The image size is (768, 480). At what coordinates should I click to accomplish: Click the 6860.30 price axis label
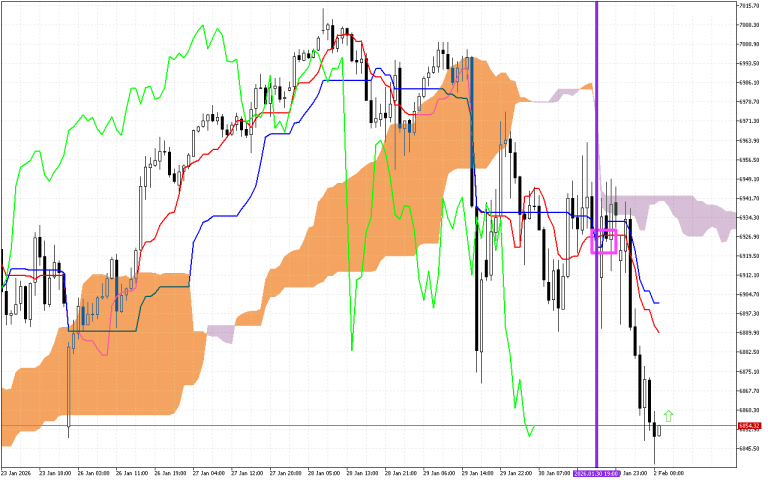pyautogui.click(x=750, y=410)
